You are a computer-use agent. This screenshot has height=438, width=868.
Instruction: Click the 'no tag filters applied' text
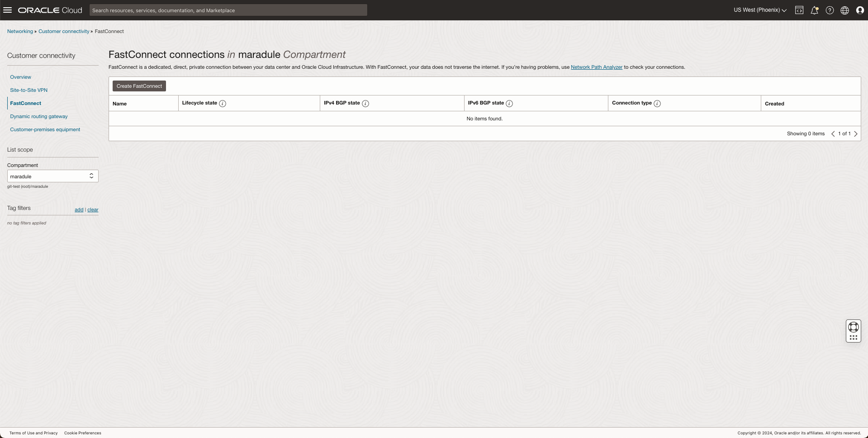[27, 223]
